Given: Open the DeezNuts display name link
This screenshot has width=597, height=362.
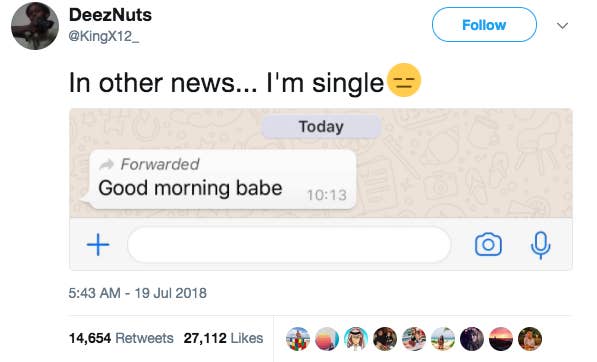Looking at the screenshot, I should point(110,15).
